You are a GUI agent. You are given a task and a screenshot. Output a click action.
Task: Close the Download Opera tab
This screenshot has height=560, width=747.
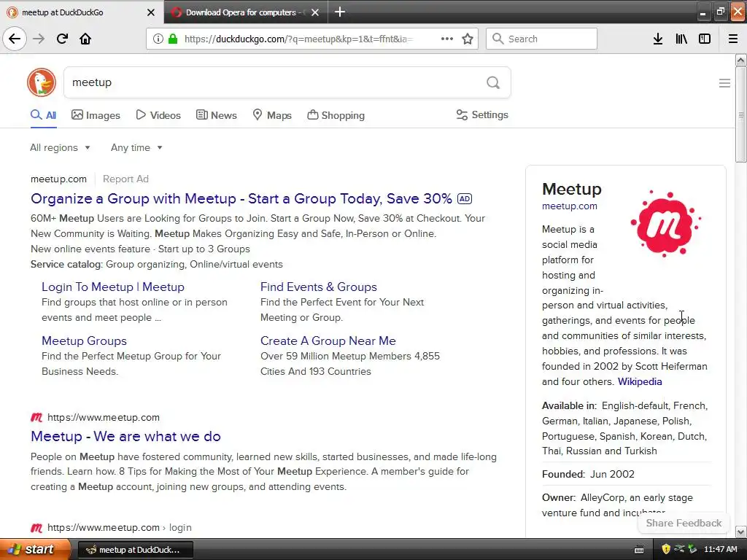pos(315,12)
